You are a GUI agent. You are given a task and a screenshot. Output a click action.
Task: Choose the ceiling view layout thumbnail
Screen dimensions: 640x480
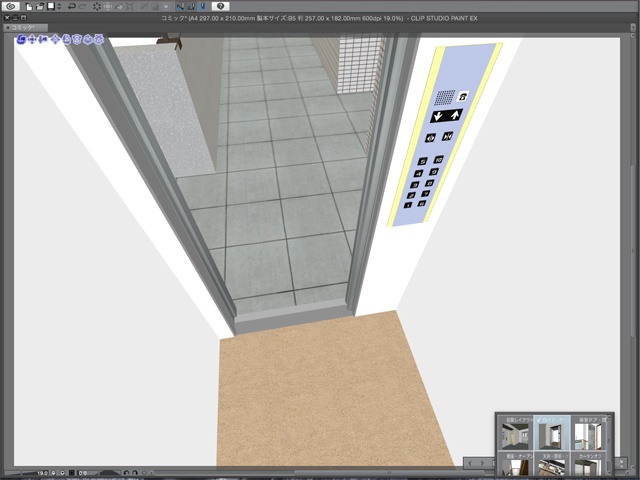click(552, 464)
